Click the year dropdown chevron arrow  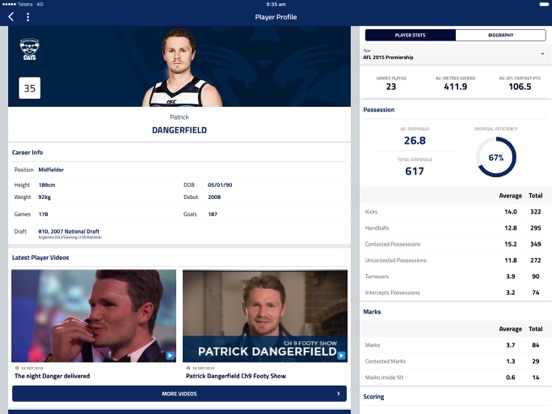click(x=542, y=54)
